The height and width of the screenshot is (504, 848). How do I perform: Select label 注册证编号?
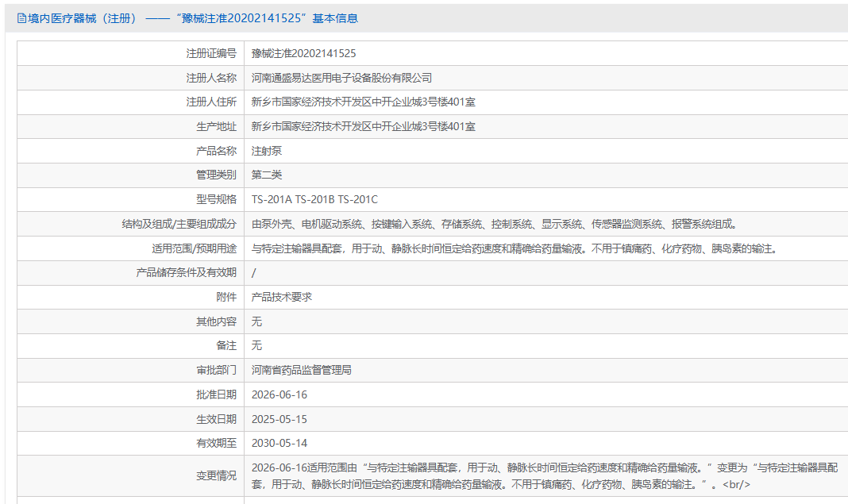[211, 53]
